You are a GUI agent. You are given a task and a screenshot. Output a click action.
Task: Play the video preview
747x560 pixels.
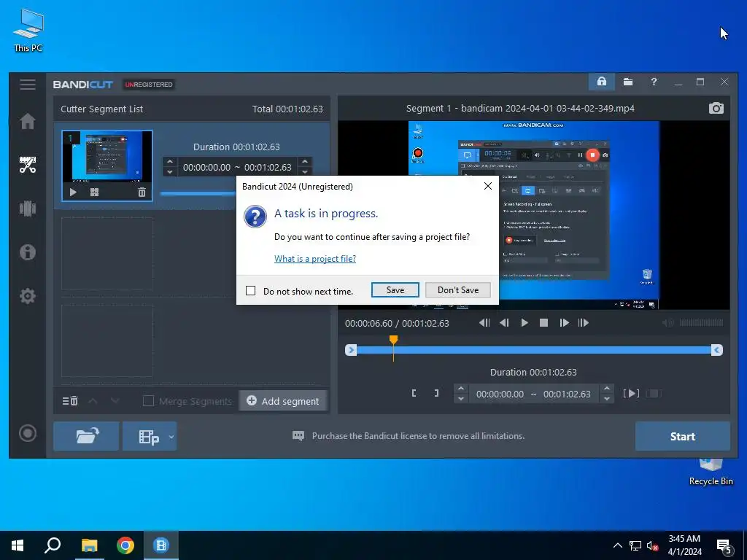pyautogui.click(x=524, y=323)
